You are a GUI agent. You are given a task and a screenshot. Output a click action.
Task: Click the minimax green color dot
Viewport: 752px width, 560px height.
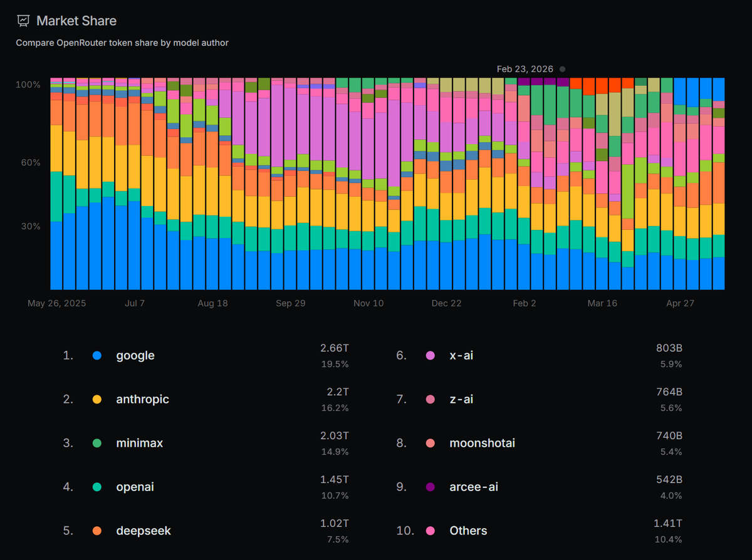tap(97, 443)
